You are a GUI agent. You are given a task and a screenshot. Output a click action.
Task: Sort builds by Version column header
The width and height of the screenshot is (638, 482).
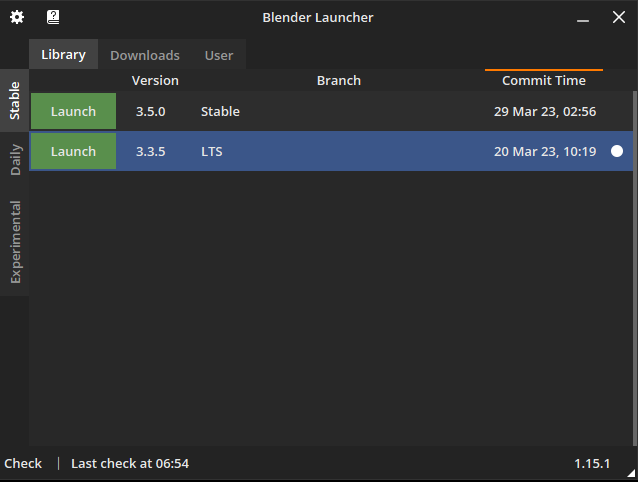click(x=155, y=80)
